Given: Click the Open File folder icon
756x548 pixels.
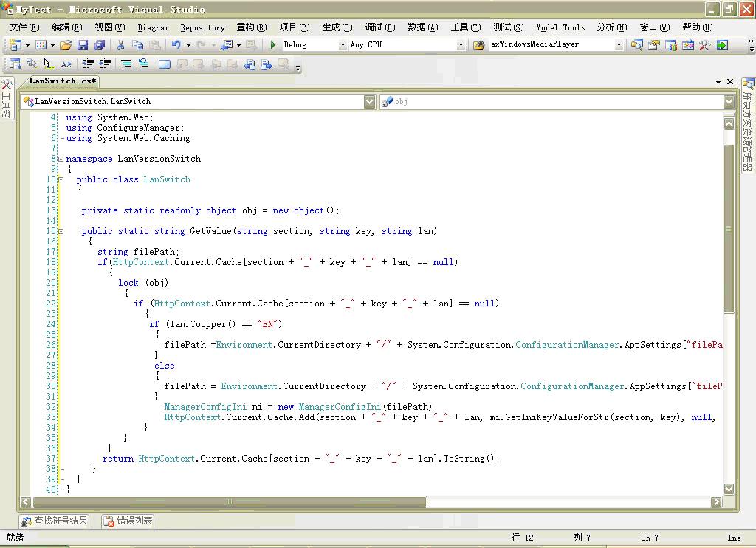Looking at the screenshot, I should coord(66,45).
